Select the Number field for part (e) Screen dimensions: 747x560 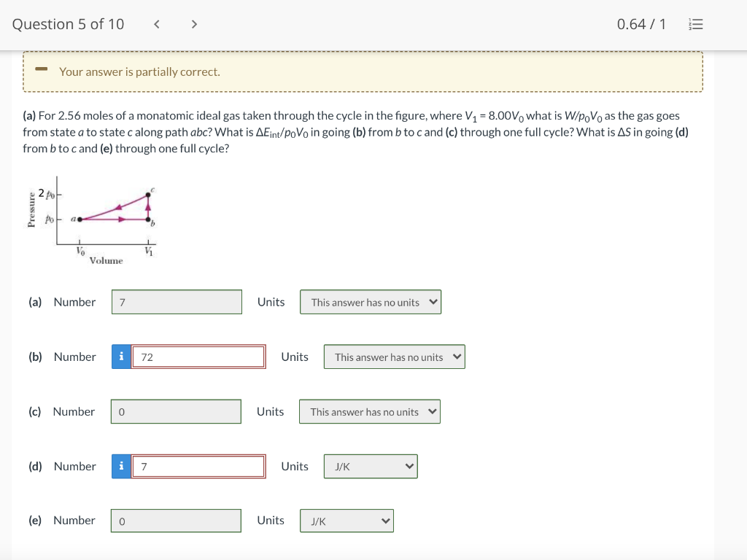[176, 521]
